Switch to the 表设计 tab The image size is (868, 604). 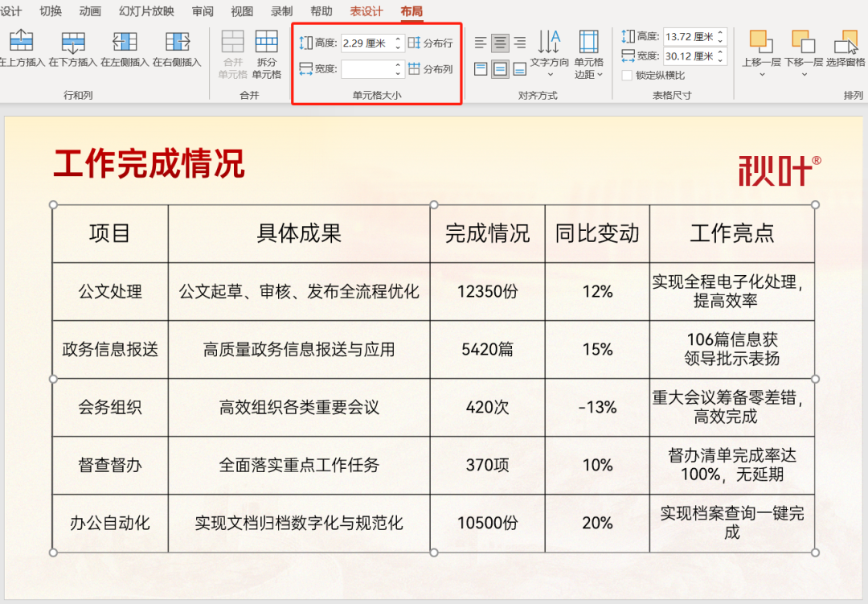(x=366, y=11)
